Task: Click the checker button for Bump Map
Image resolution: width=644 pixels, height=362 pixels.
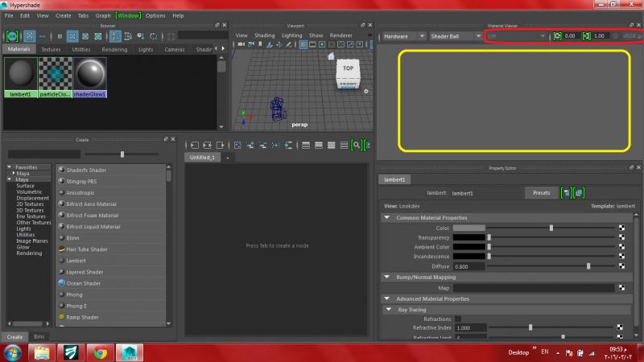Action: (x=621, y=287)
